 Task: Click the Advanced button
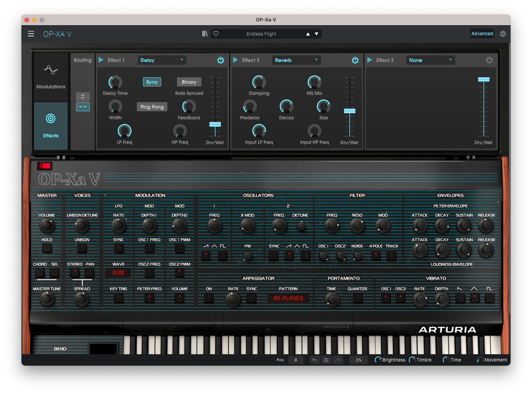pos(482,34)
